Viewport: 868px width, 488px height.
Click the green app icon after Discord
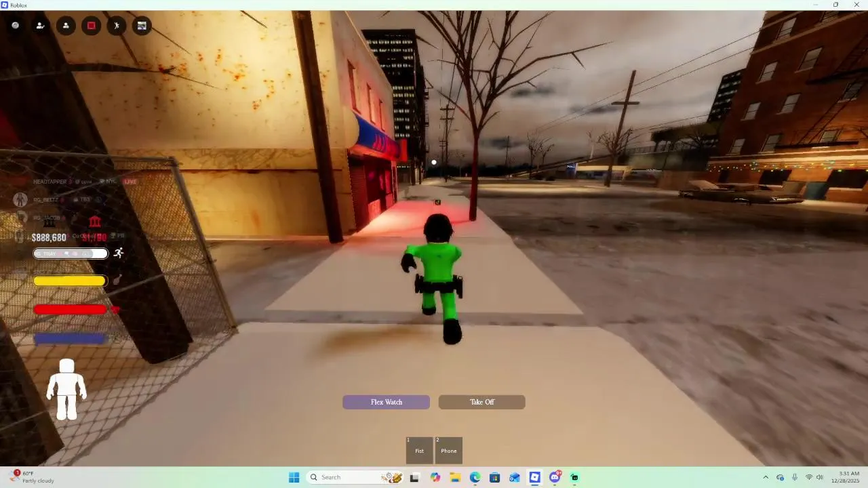(575, 477)
